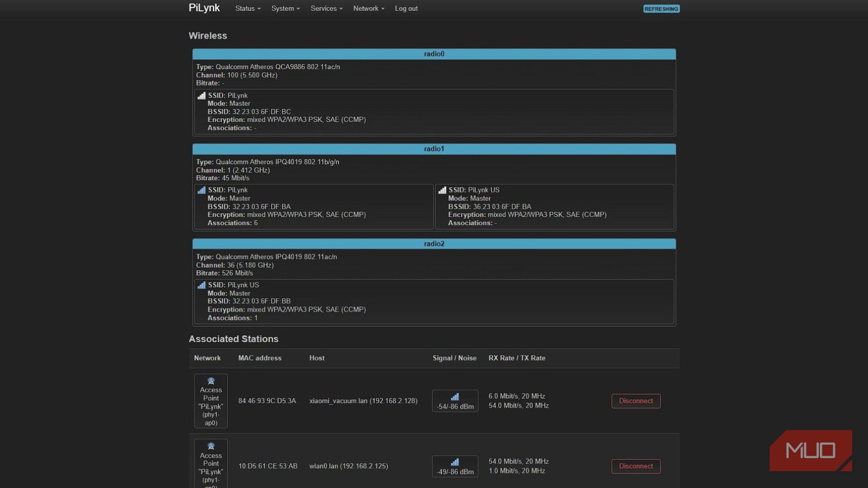The image size is (868, 488).
Task: Disconnect the wlan0.lan station
Action: (636, 466)
